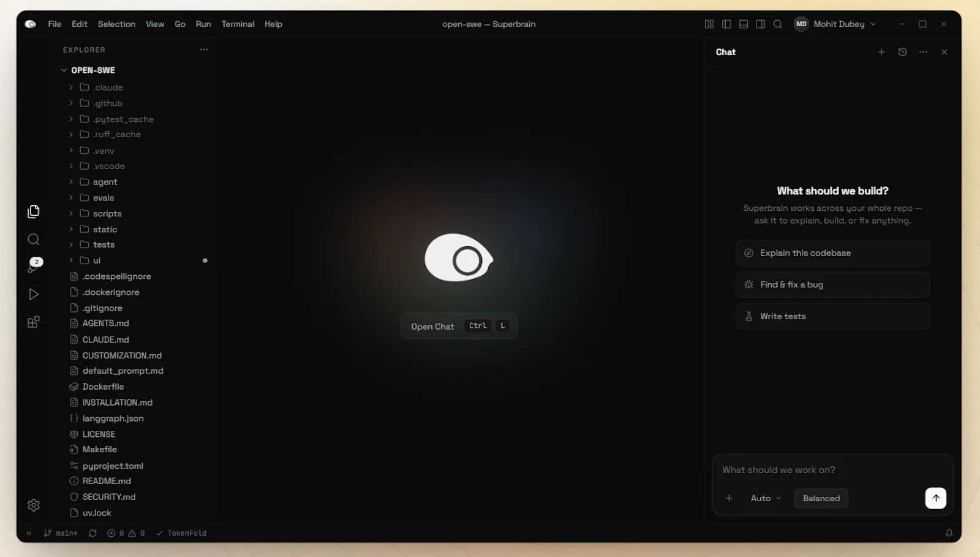Focus the 'What should we work on?' input

coord(832,470)
